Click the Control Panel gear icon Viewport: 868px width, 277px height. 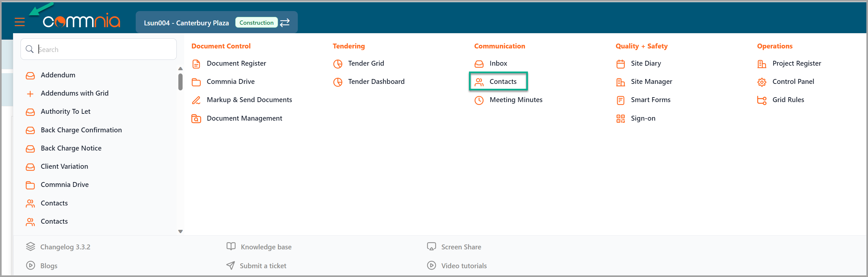(x=762, y=82)
